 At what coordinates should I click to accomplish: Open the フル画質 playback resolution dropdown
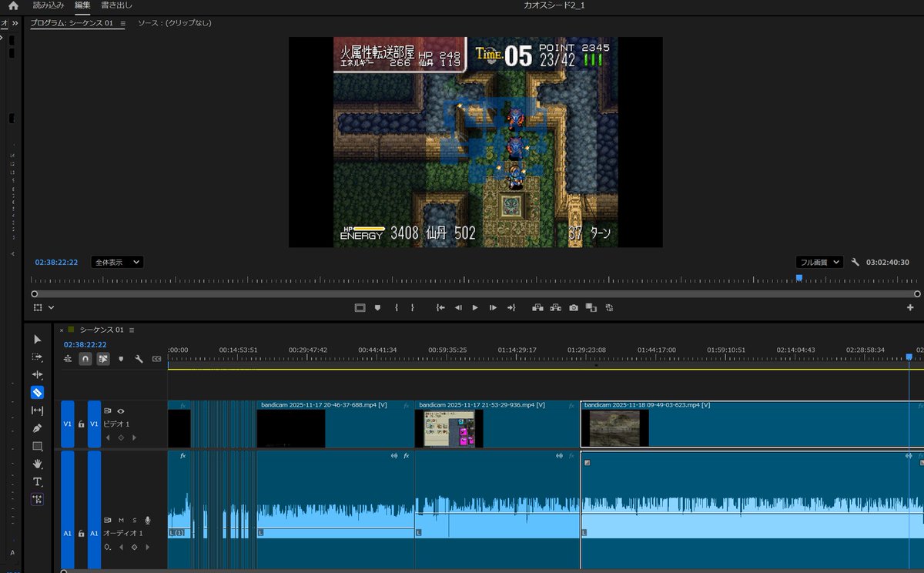click(819, 262)
